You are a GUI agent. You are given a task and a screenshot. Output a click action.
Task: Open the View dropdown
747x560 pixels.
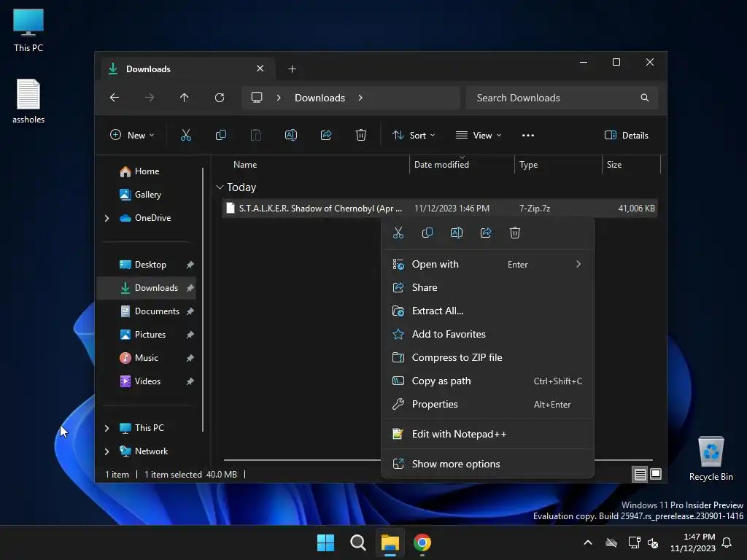click(479, 135)
